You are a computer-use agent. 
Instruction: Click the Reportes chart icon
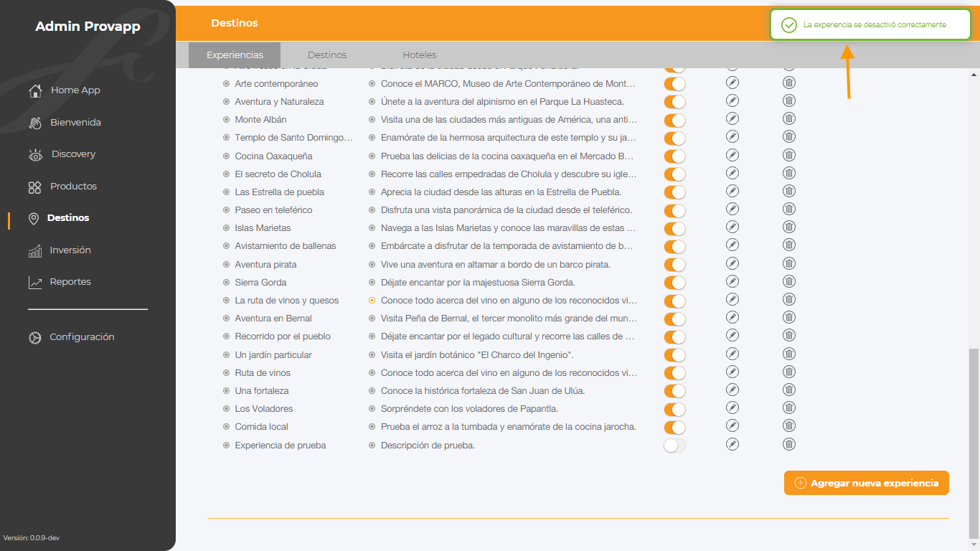coord(35,282)
